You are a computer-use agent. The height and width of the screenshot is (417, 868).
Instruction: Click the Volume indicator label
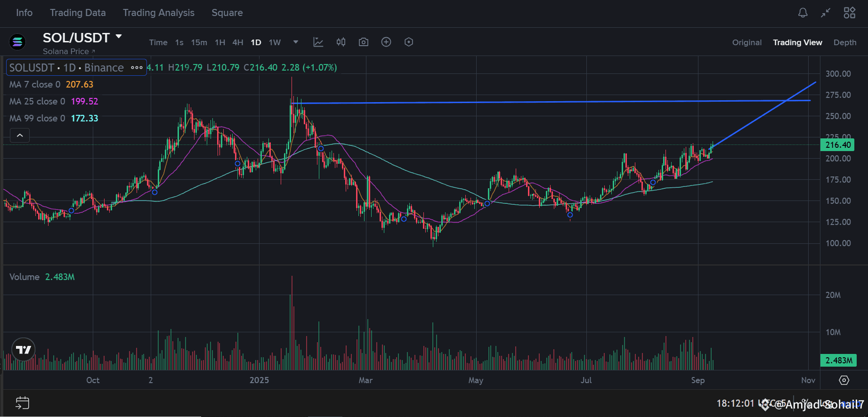coord(24,277)
